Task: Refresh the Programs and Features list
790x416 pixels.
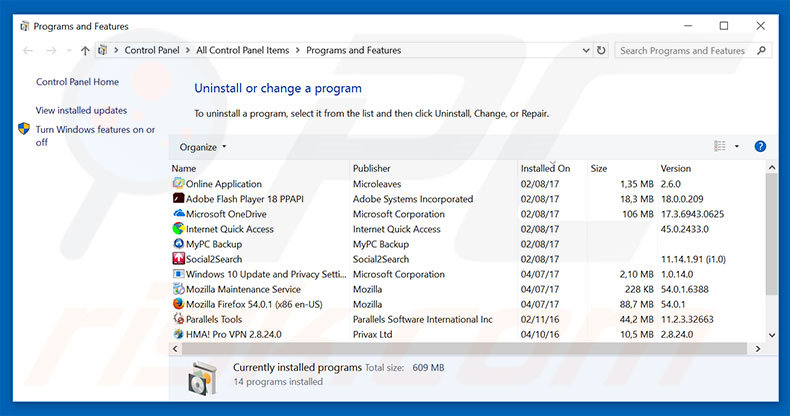Action: 601,50
